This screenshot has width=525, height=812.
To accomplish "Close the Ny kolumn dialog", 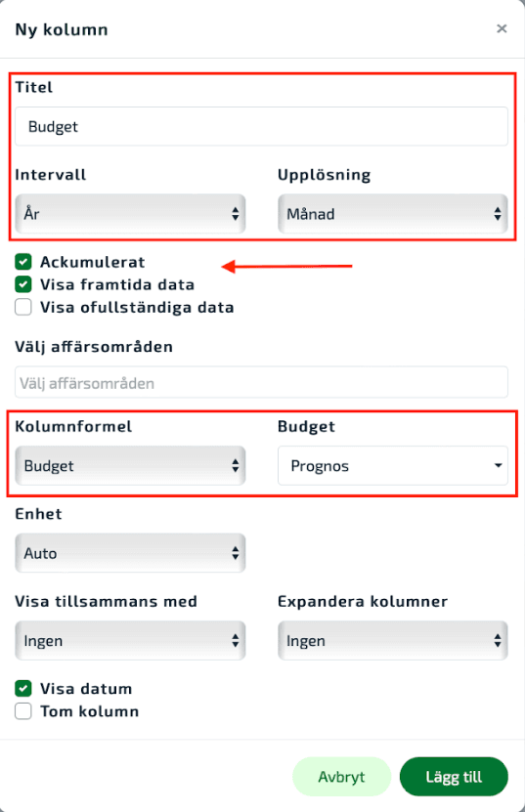I will point(502,28).
